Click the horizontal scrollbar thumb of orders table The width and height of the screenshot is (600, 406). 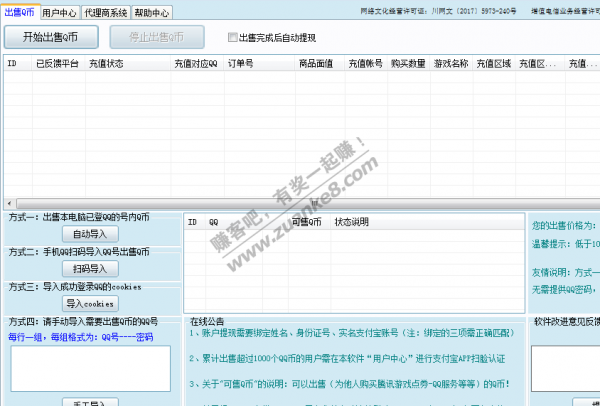point(308,203)
